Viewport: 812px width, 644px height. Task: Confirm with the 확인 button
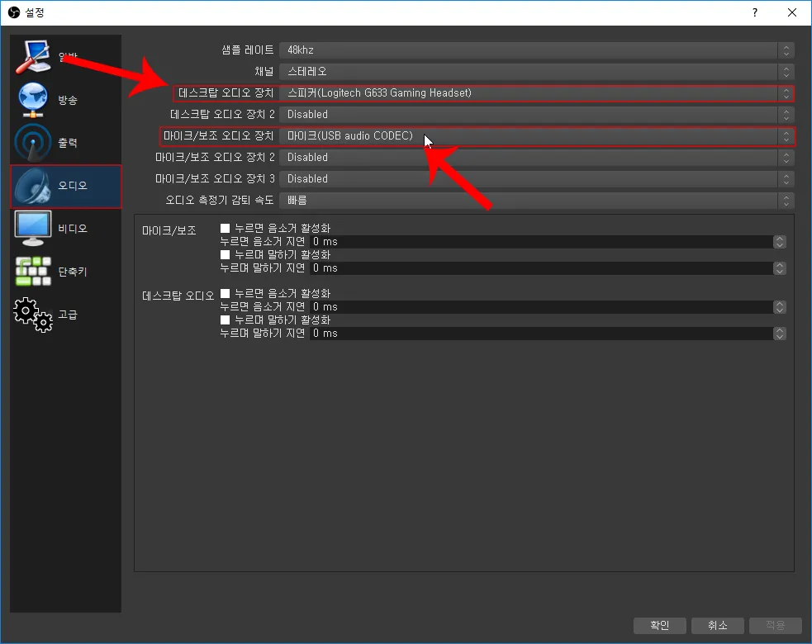[x=660, y=625]
